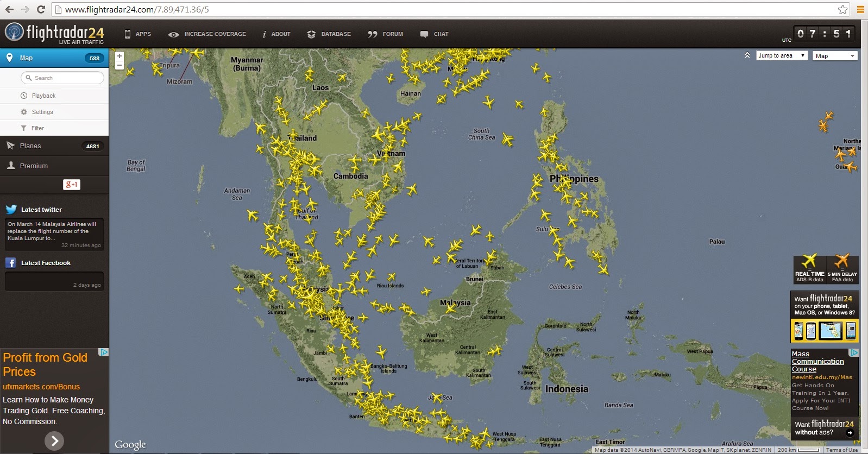Click the flightradar24 logo
Screen dimensions: 868x454
click(54, 34)
